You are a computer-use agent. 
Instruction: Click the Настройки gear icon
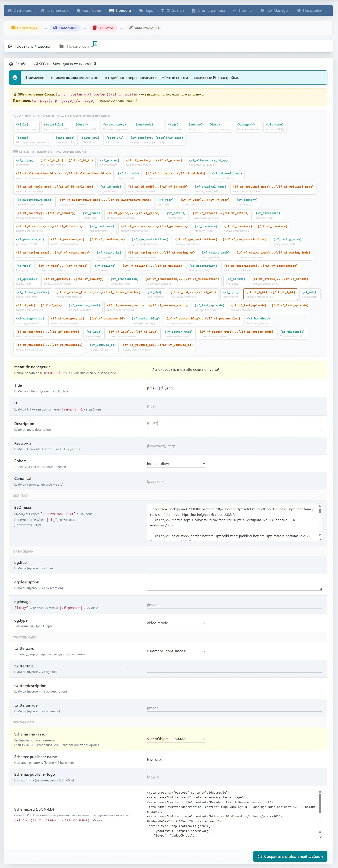click(x=299, y=10)
